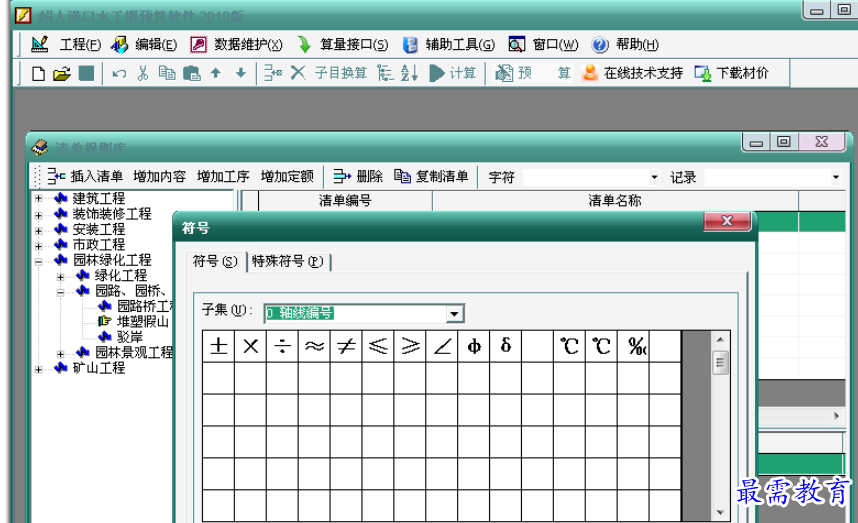The image size is (858, 523).
Task: Switch to 符号(S) tab
Action: (x=216, y=262)
